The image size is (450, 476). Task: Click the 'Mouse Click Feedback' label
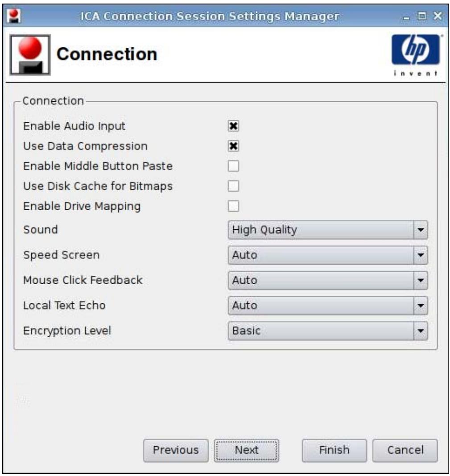tap(83, 280)
